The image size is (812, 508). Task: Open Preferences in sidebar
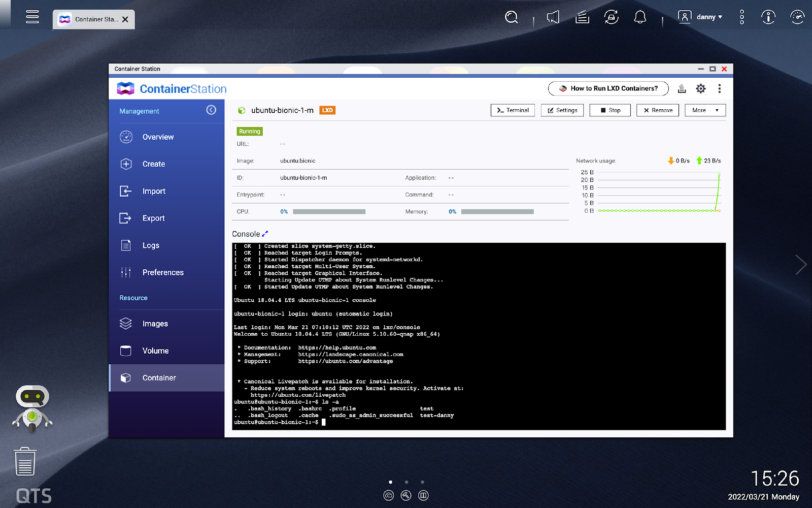point(166,272)
